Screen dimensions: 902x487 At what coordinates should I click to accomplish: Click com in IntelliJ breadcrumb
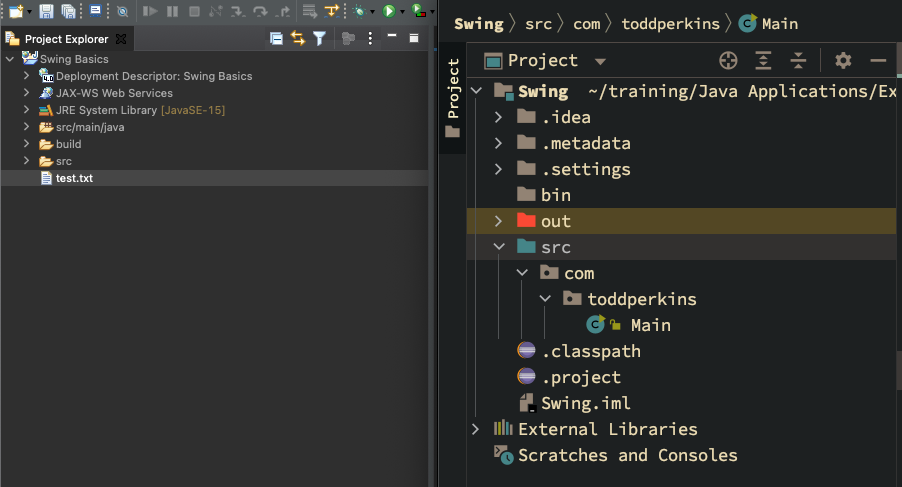click(x=586, y=24)
